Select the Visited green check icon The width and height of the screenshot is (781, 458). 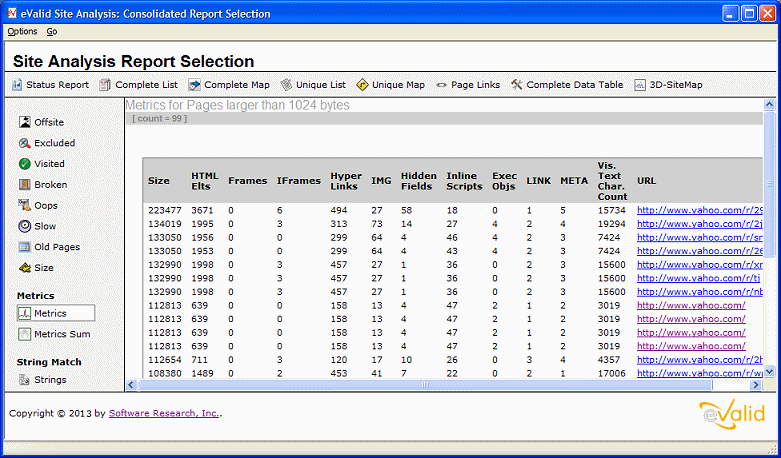pos(25,164)
